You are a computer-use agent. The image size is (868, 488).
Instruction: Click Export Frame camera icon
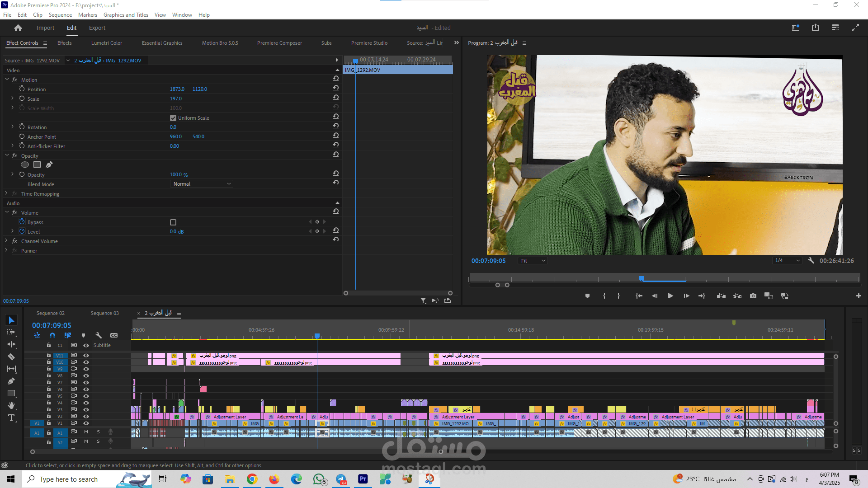[x=753, y=296]
